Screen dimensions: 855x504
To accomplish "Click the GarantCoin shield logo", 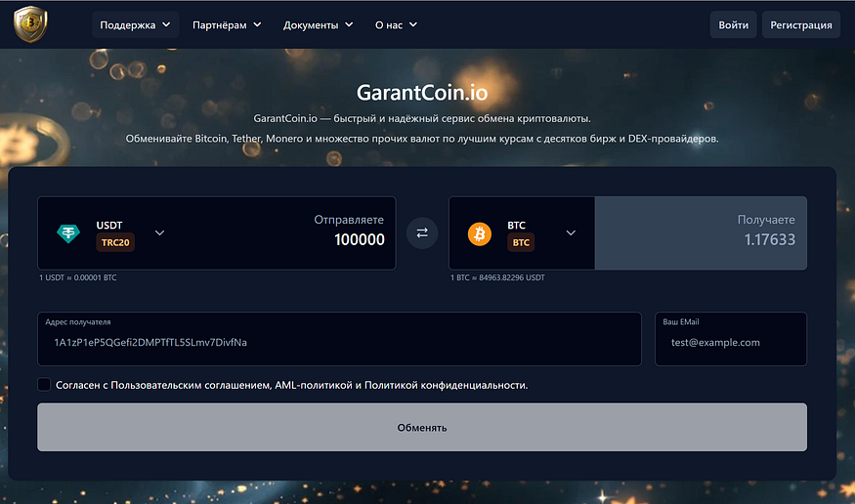I will [30, 24].
